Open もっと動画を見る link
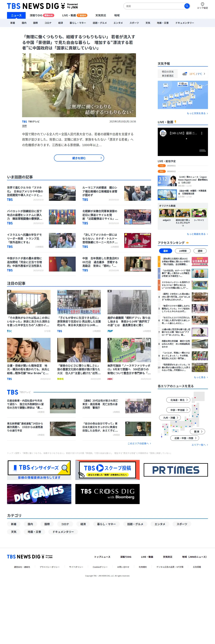Viewport: 215px width, 644px height. 197,234
